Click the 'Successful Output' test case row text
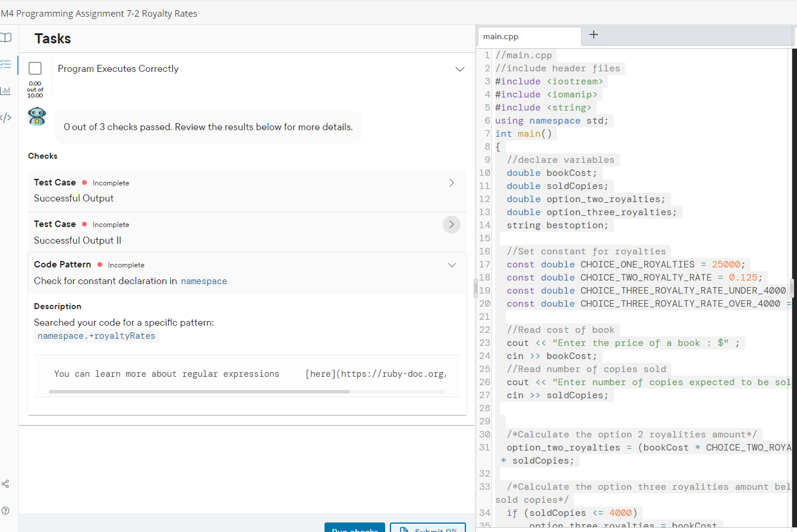The image size is (797, 532). 74,199
